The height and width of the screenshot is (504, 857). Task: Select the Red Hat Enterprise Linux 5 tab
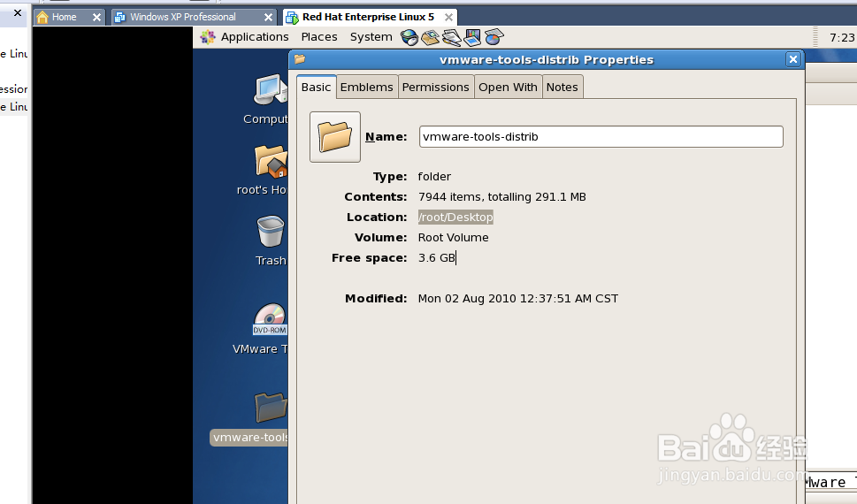coord(368,17)
